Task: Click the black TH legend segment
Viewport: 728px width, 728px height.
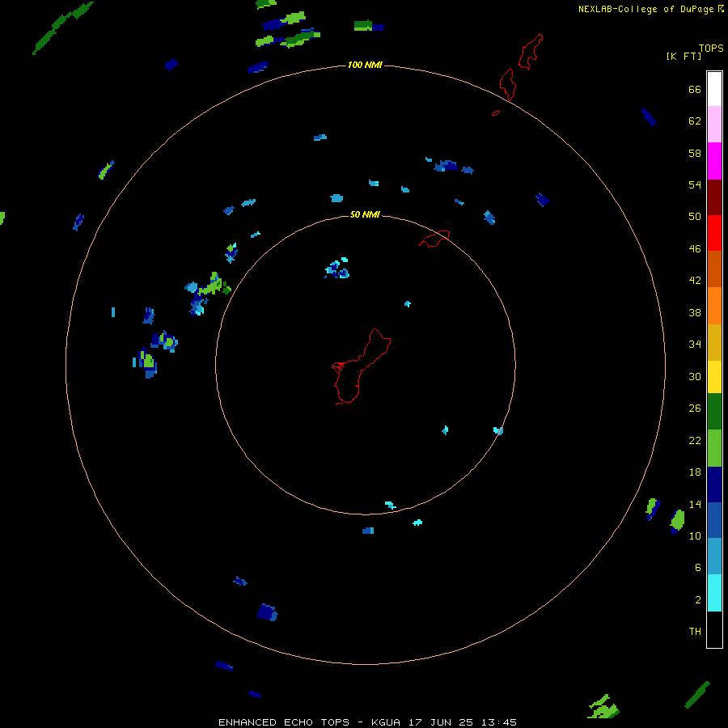Action: [714, 629]
